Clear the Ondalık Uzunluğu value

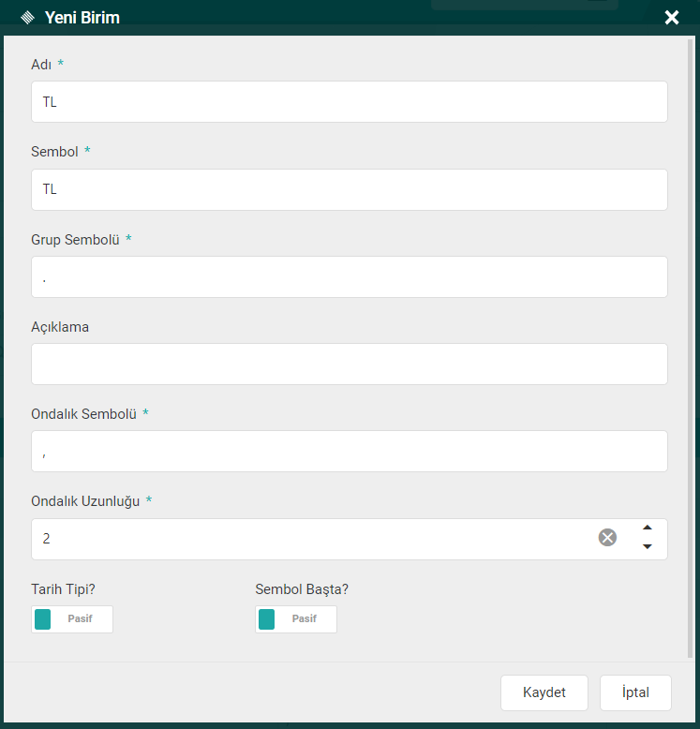tap(608, 537)
